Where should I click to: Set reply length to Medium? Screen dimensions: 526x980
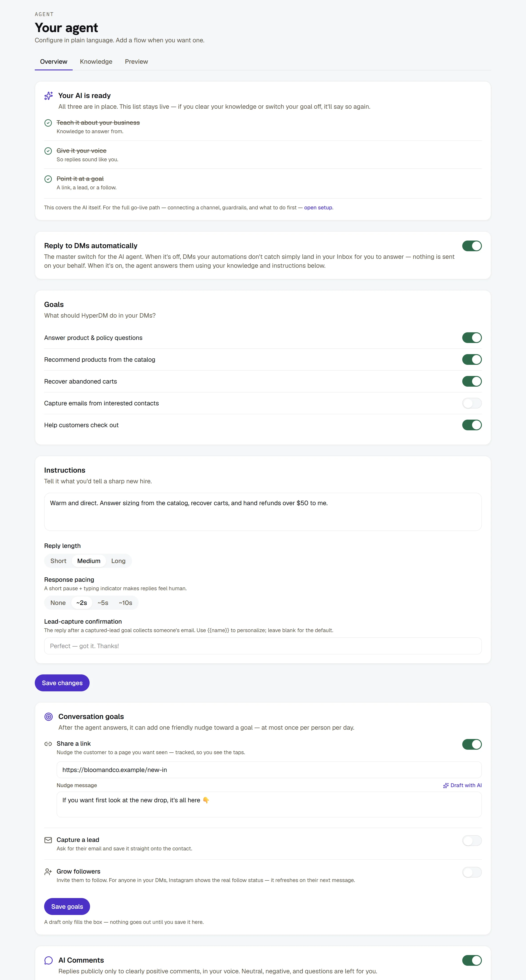pyautogui.click(x=89, y=561)
